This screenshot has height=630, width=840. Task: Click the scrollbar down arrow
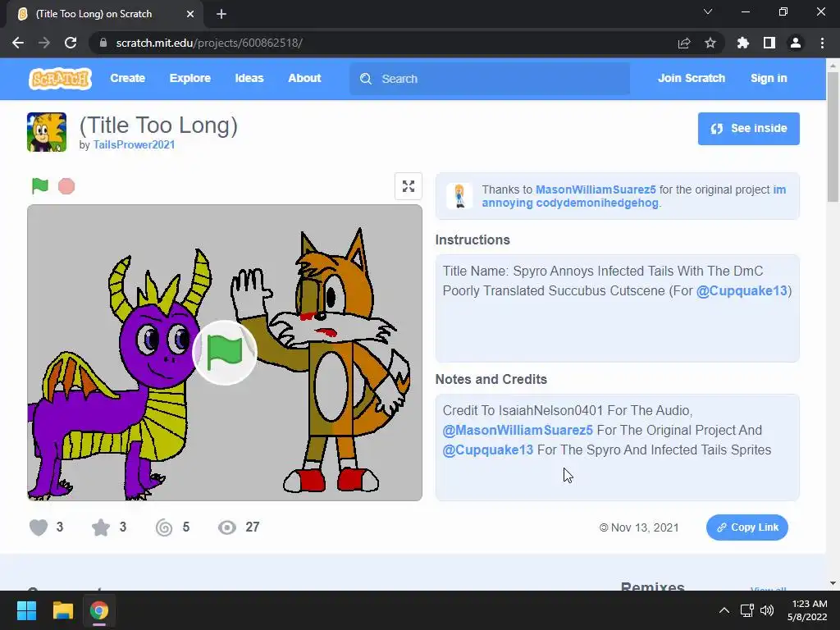point(833,583)
